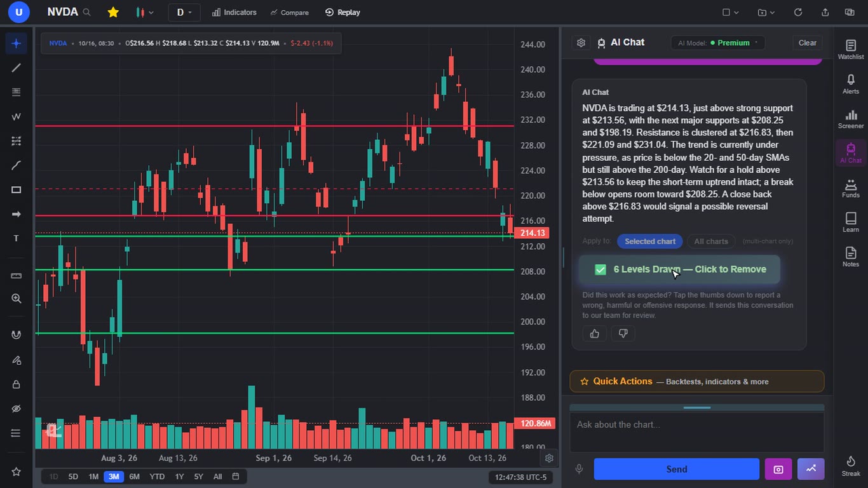Toggle lock all drawings

[17, 384]
